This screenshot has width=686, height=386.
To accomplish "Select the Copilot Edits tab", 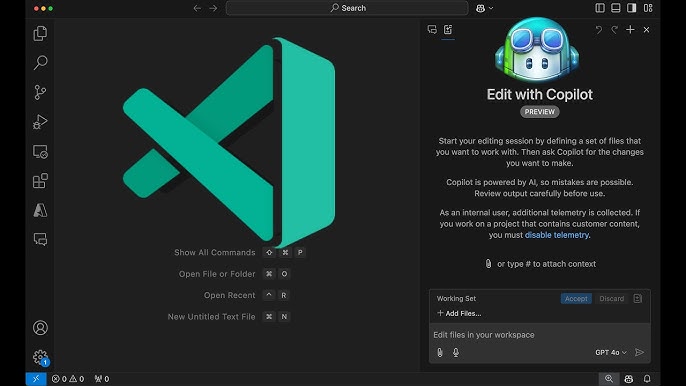I will click(448, 29).
